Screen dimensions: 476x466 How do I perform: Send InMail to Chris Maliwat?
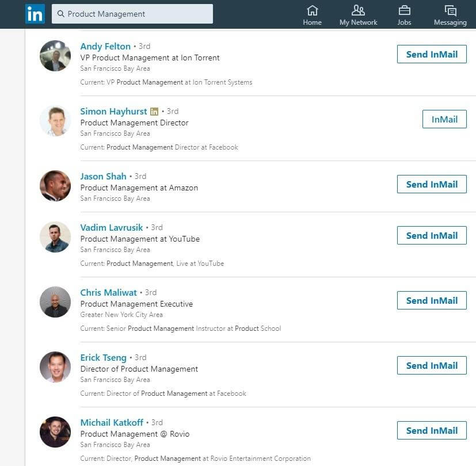[432, 300]
